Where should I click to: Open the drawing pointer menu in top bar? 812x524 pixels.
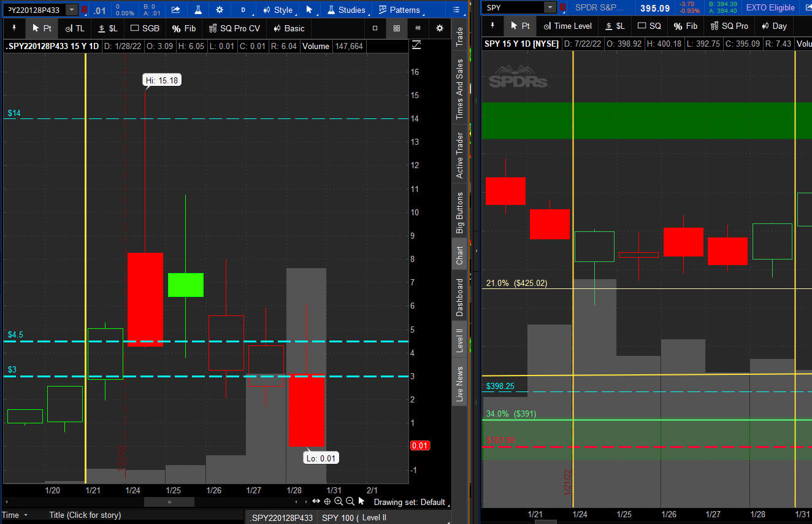(309, 10)
